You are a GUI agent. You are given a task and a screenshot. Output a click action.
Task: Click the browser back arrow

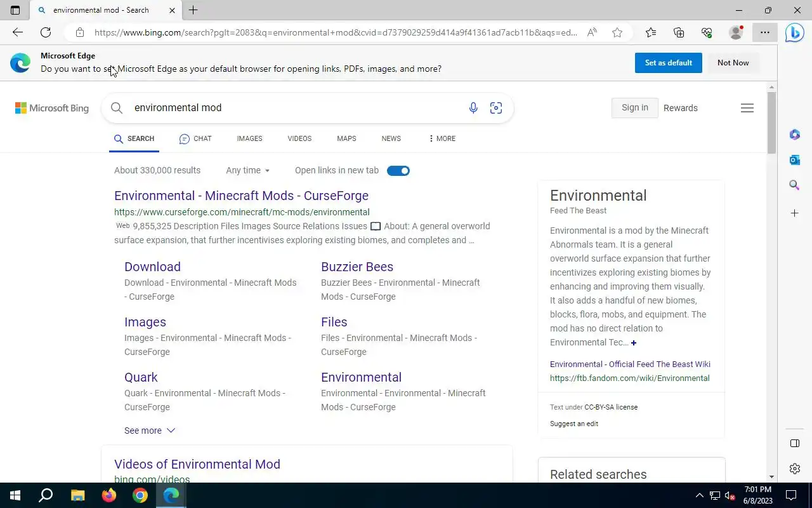18,32
